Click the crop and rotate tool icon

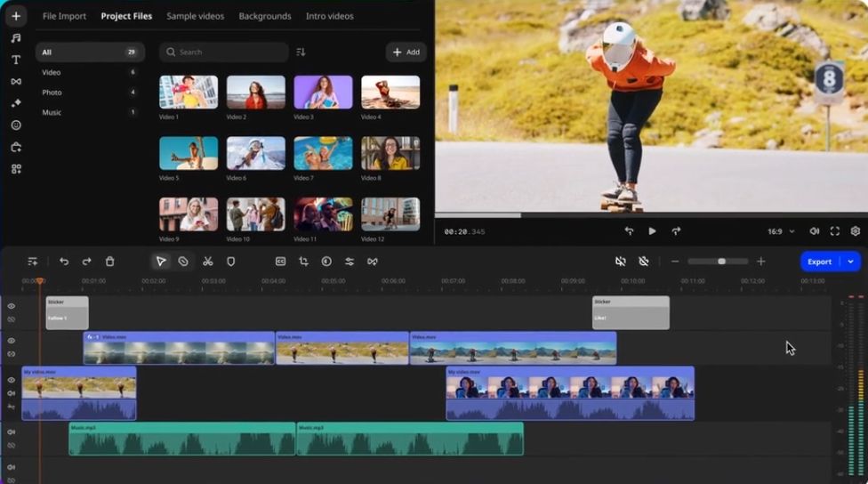(303, 262)
